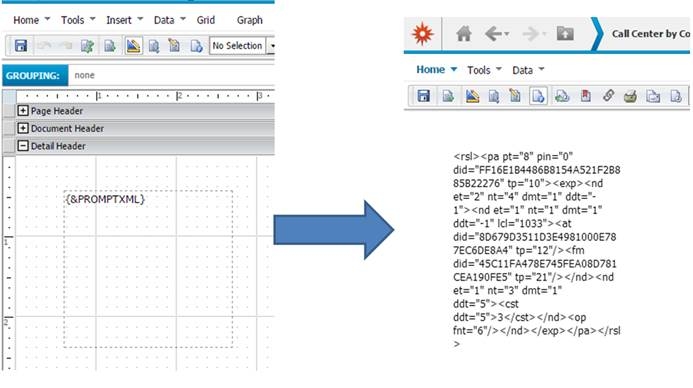Click the folder icon in the viewer toolbar
This screenshot has height=388, width=693.
[653, 96]
